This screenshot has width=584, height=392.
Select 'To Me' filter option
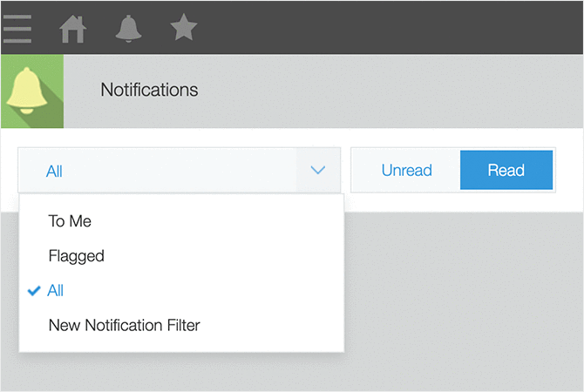pos(70,221)
